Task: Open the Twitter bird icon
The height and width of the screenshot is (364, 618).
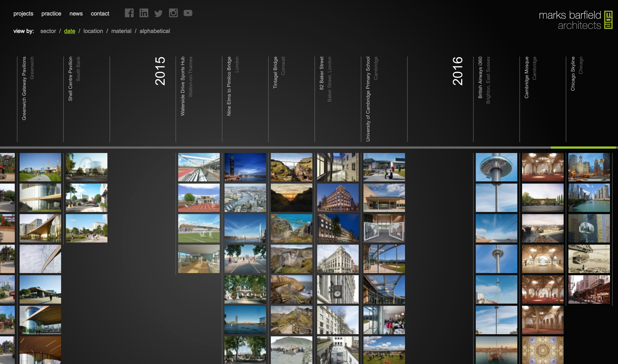Action: pyautogui.click(x=158, y=13)
